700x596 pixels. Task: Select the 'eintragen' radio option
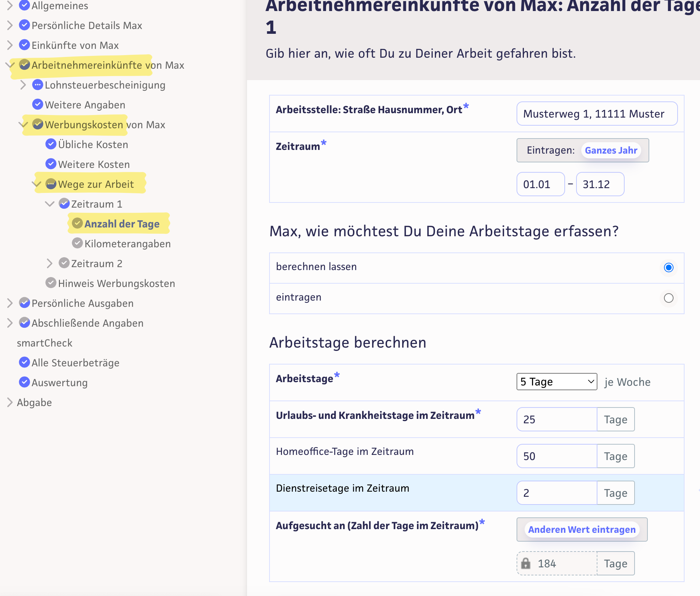668,298
